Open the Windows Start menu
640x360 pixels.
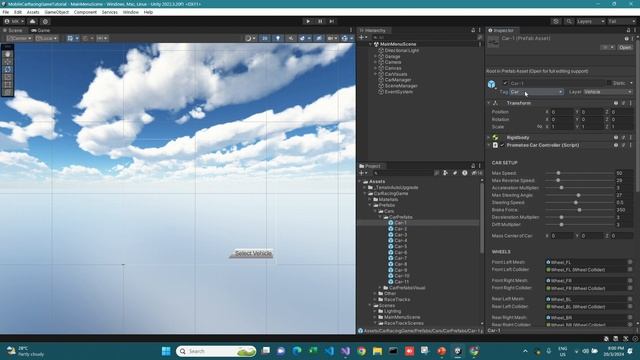[166, 351]
